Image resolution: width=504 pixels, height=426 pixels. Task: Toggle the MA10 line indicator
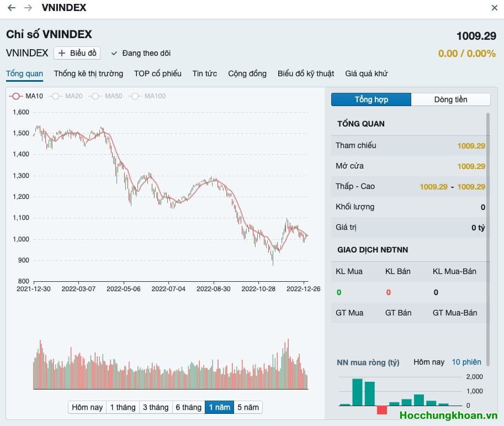(26, 96)
